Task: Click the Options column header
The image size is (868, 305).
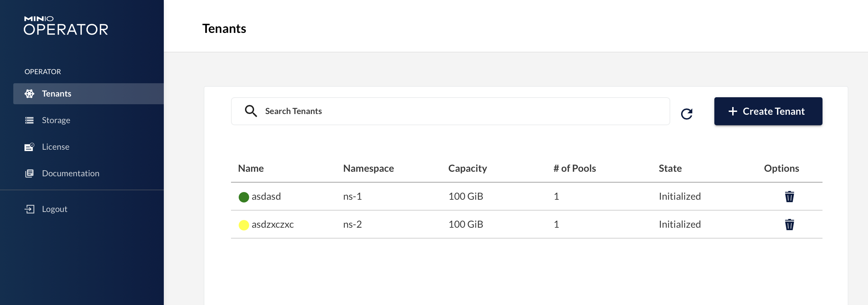Action: pyautogui.click(x=782, y=169)
